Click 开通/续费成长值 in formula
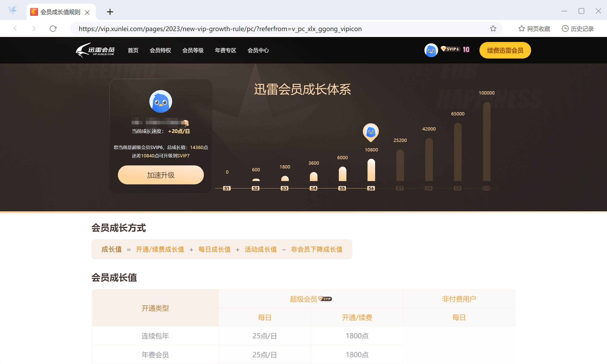 coord(160,249)
